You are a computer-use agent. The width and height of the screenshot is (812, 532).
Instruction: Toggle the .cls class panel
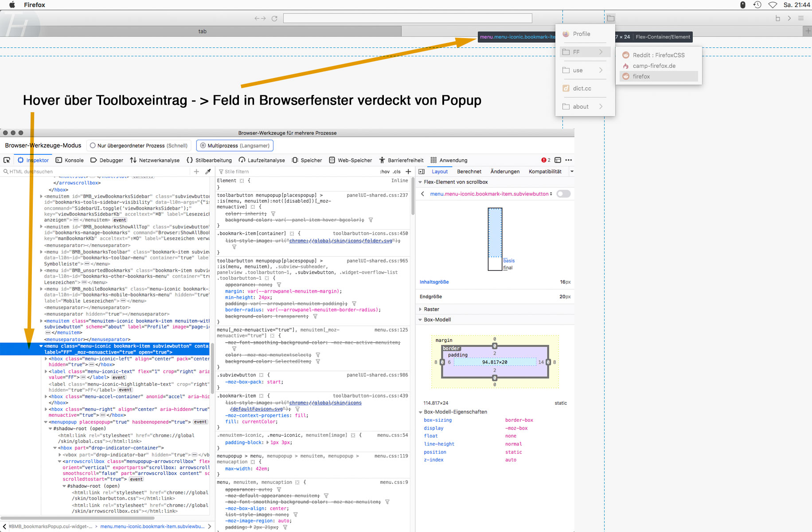point(397,172)
